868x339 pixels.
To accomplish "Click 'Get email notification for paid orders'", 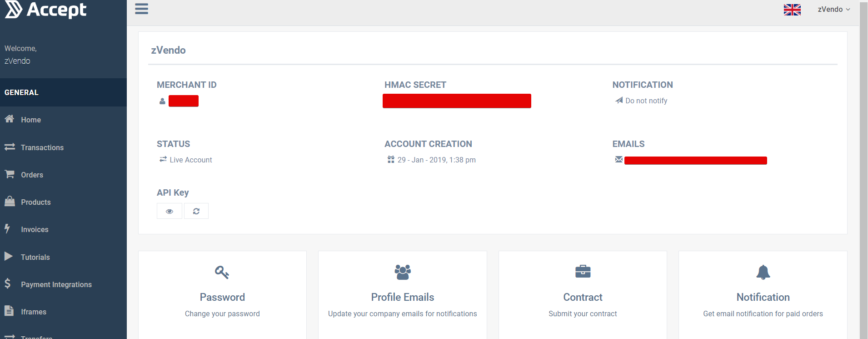I will 763,314.
